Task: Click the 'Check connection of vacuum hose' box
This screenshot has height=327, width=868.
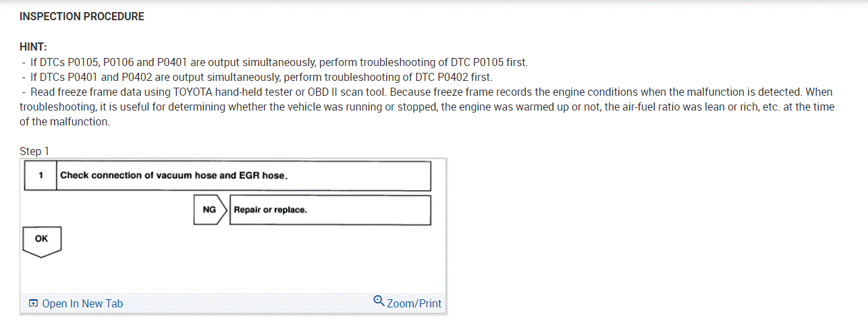Action: click(243, 175)
